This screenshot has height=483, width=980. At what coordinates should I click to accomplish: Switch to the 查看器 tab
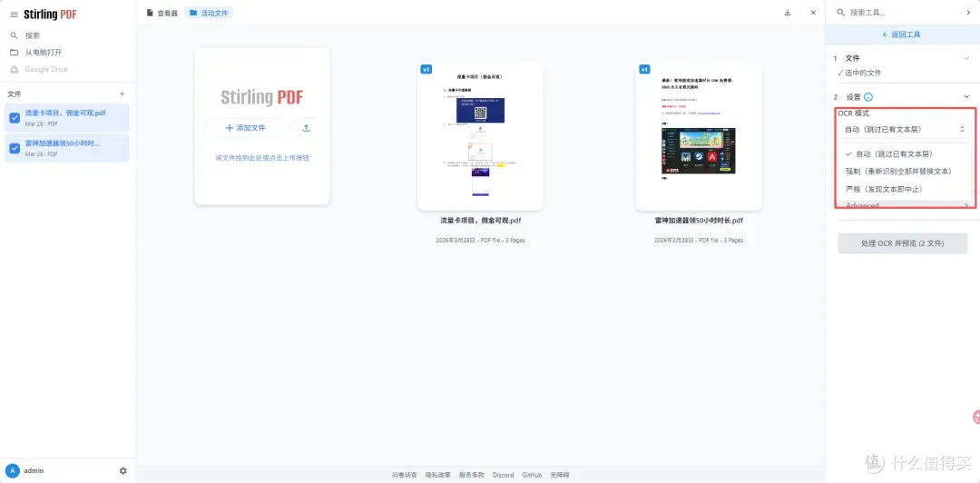click(162, 13)
